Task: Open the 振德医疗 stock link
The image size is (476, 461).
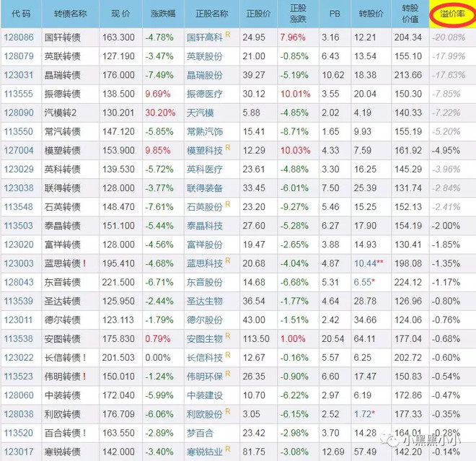Action: click(205, 94)
